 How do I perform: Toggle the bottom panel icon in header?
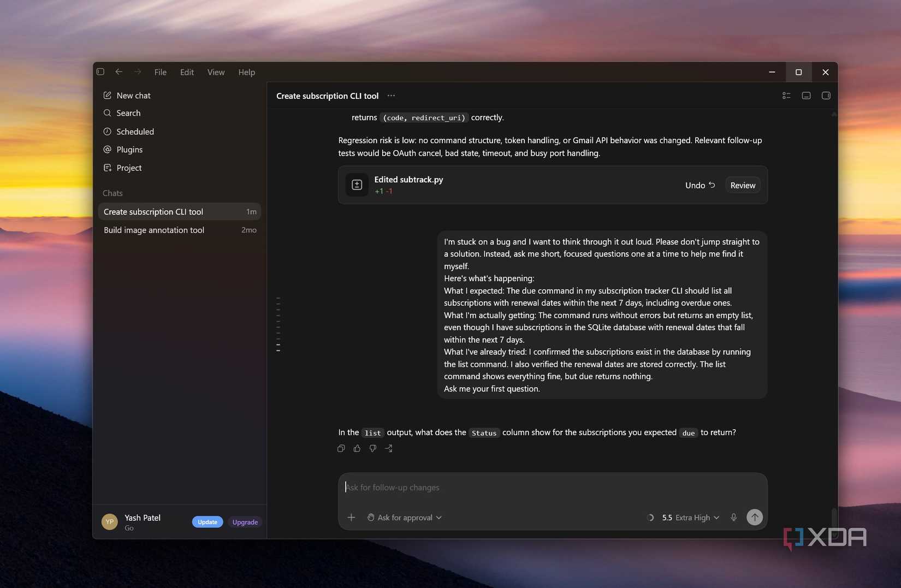pyautogui.click(x=806, y=96)
